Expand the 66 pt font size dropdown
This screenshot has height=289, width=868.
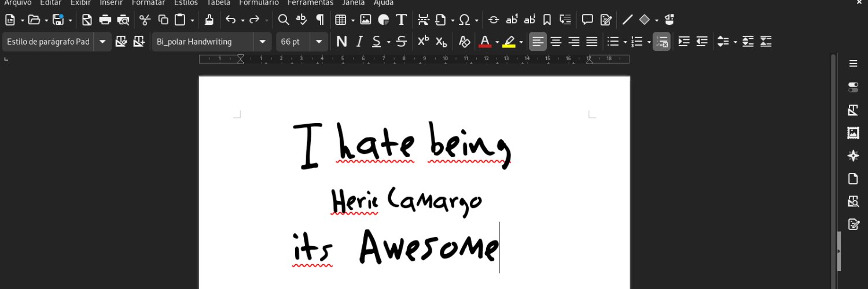(x=319, y=42)
